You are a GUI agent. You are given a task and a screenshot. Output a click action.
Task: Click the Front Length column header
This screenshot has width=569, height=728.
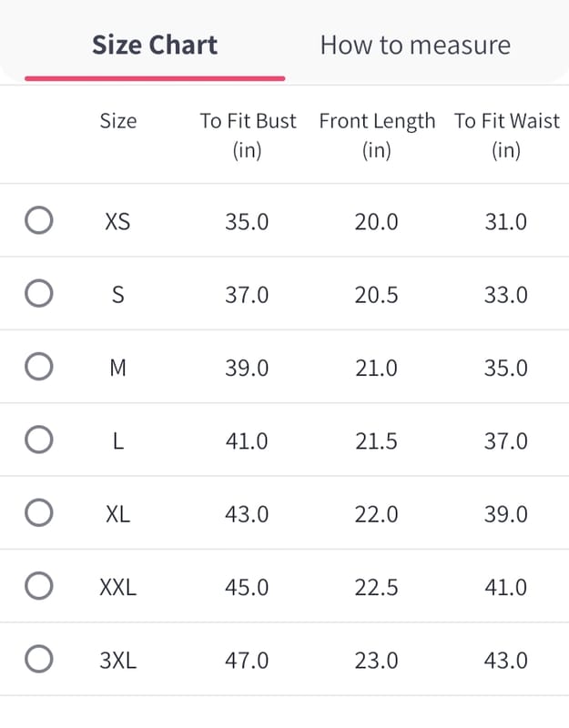[377, 136]
